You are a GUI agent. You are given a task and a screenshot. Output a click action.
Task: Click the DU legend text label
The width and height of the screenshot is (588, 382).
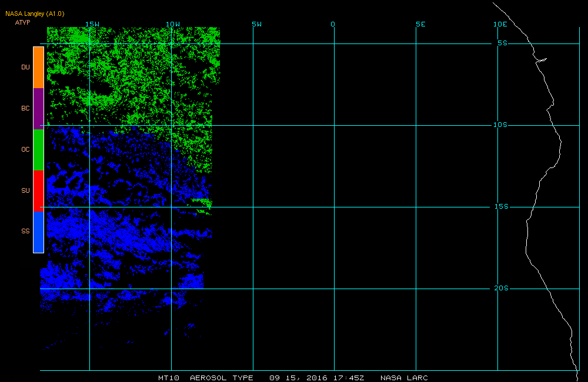tap(25, 68)
